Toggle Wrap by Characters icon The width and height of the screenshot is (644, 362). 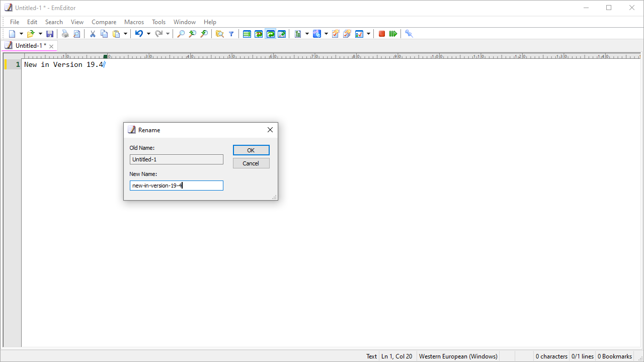[x=259, y=34]
